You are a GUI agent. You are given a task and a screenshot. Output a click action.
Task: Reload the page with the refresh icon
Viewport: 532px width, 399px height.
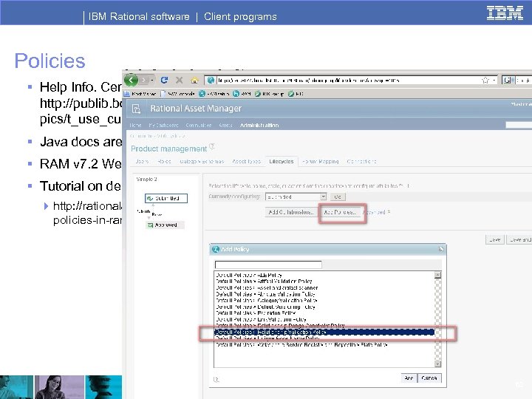click(164, 80)
